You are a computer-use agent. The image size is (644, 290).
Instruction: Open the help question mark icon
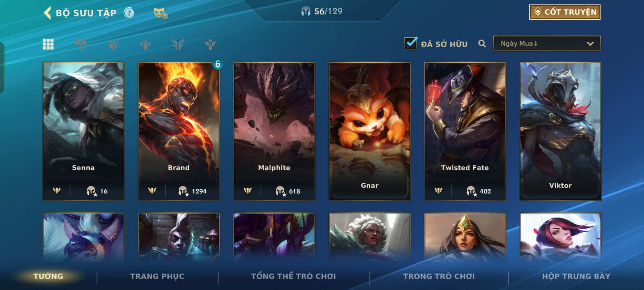click(x=129, y=13)
